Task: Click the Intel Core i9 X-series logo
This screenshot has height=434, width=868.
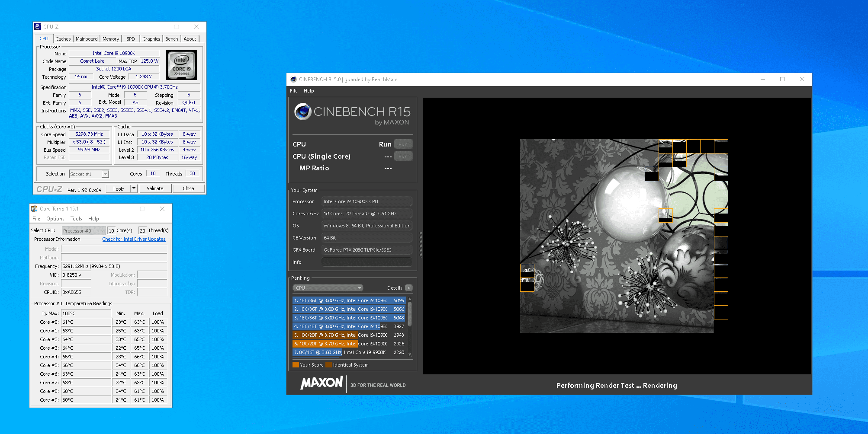Action: coord(182,65)
